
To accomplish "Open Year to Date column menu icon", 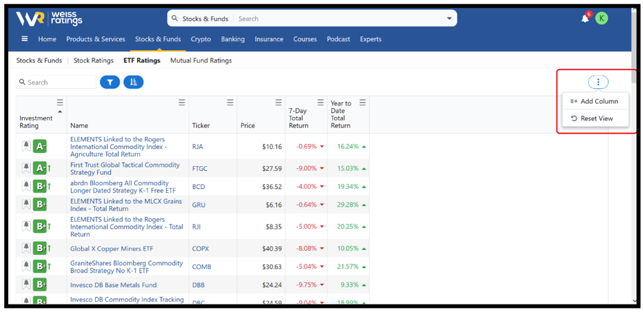I will point(363,102).
